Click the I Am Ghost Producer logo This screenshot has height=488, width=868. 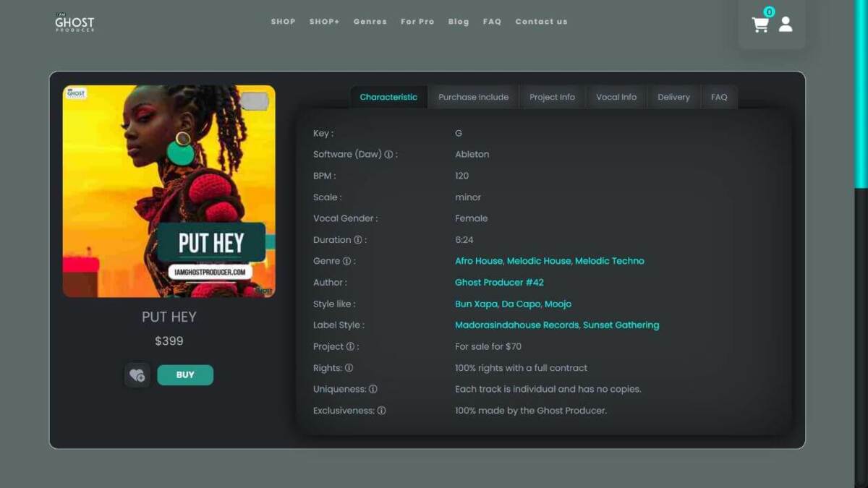75,22
